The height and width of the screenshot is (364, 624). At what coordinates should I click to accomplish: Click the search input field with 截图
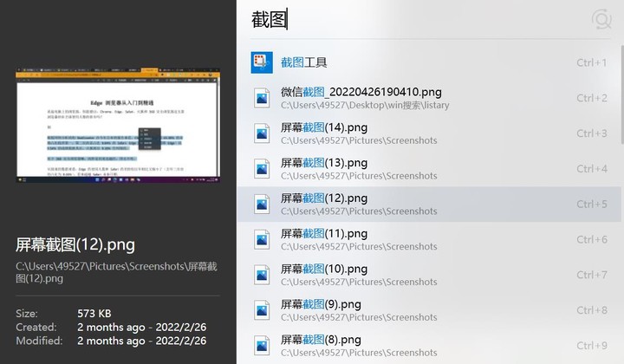[416, 20]
